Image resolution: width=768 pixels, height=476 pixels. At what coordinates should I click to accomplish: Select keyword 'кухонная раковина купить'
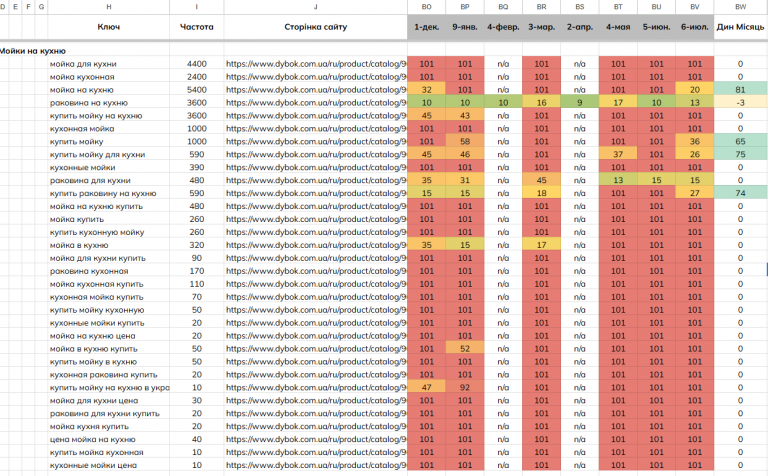pyautogui.click(x=103, y=375)
